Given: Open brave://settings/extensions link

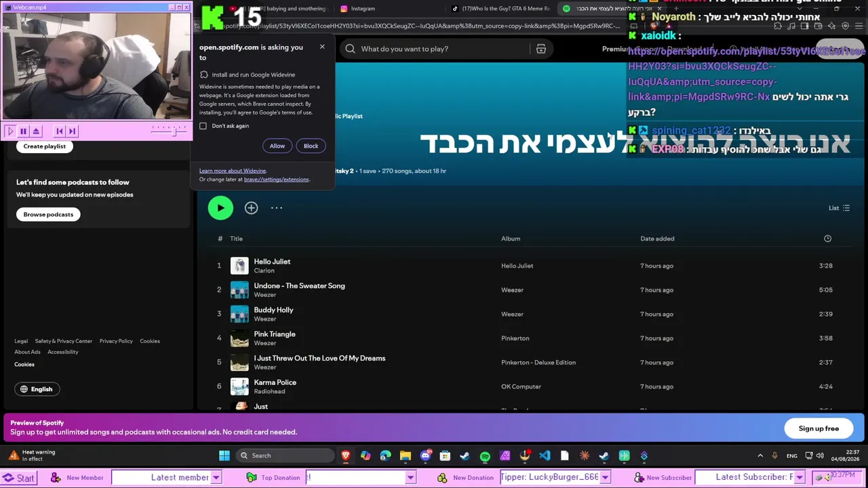Looking at the screenshot, I should 277,180.
